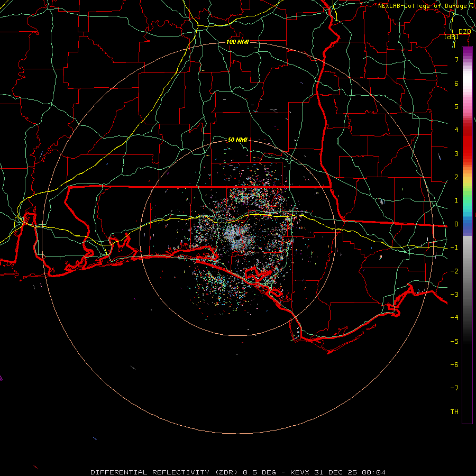
Task: Click the ZDR color scale bar
Action: [467, 235]
